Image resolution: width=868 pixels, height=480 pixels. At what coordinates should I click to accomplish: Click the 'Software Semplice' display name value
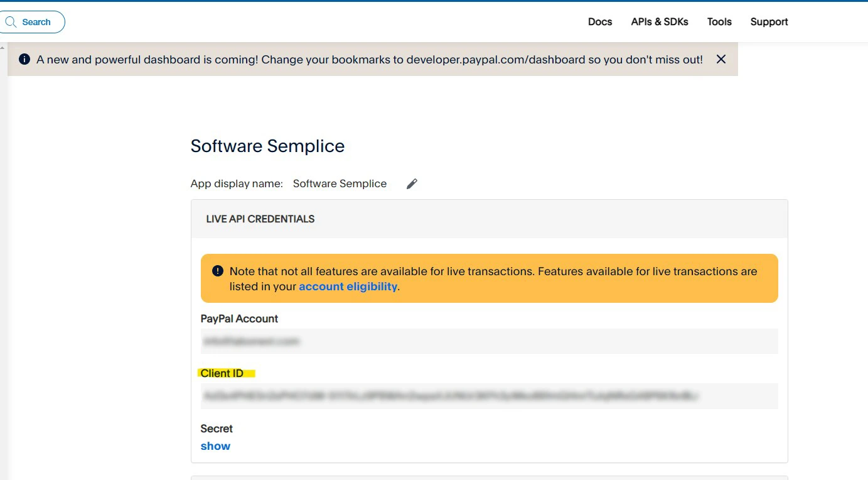340,183
